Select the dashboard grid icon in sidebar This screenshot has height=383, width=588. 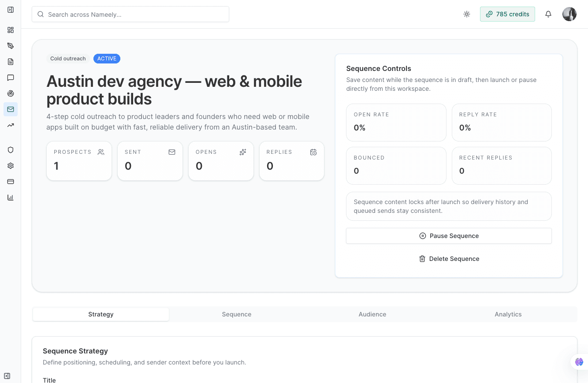click(11, 30)
